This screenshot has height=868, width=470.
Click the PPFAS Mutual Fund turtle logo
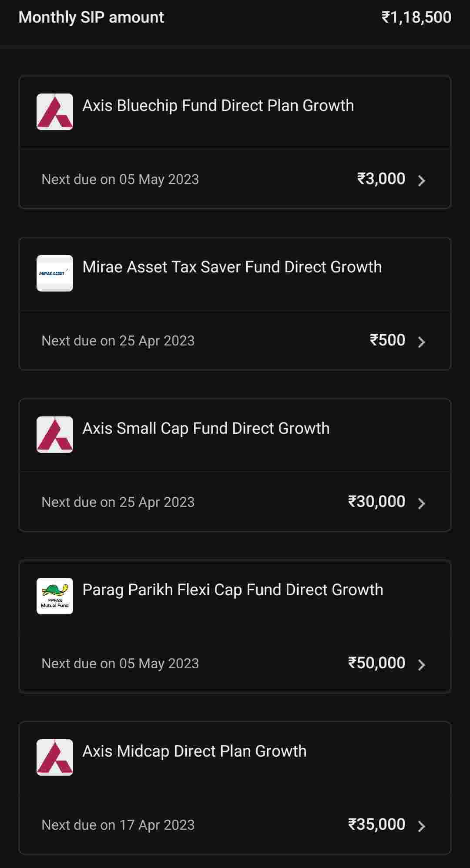[55, 596]
